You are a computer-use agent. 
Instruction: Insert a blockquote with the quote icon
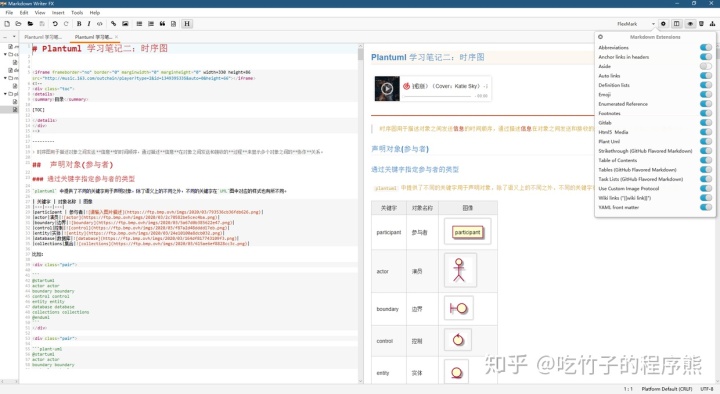point(162,24)
